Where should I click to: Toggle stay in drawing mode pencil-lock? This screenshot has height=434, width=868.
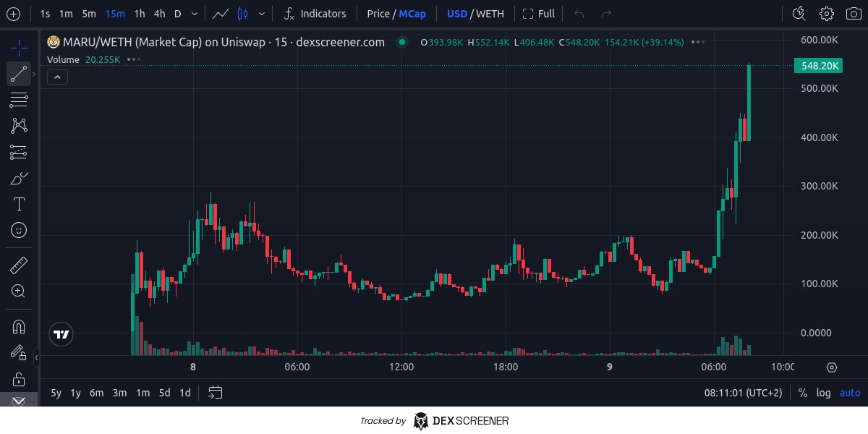[x=19, y=352]
